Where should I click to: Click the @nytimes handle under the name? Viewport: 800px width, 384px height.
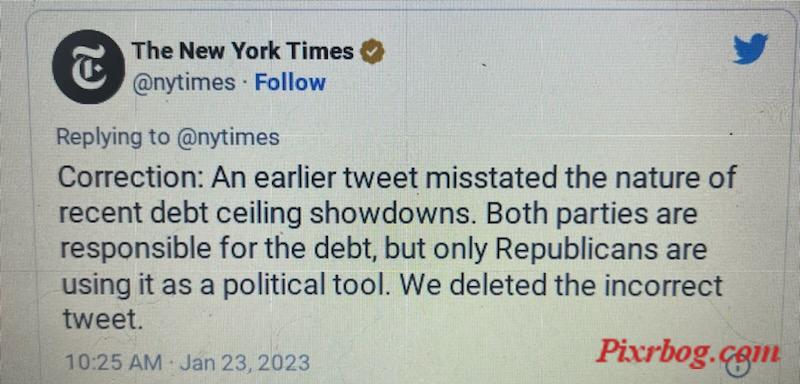click(x=184, y=83)
